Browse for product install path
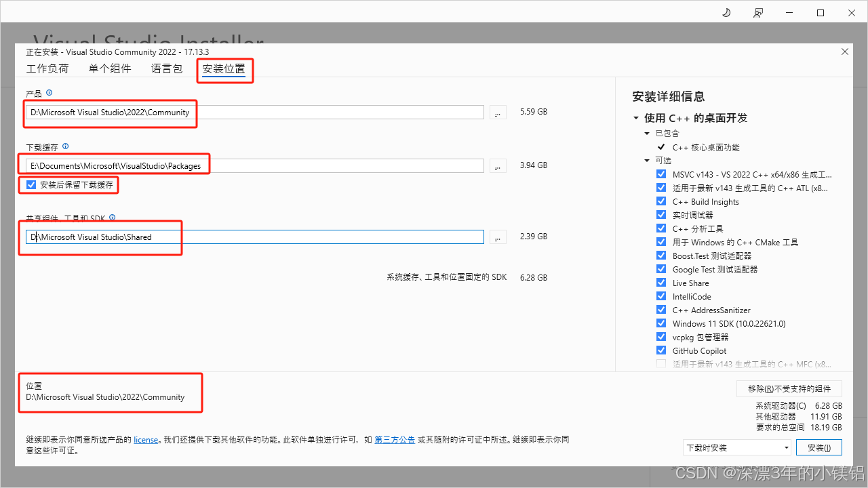868x488 pixels. pyautogui.click(x=498, y=112)
